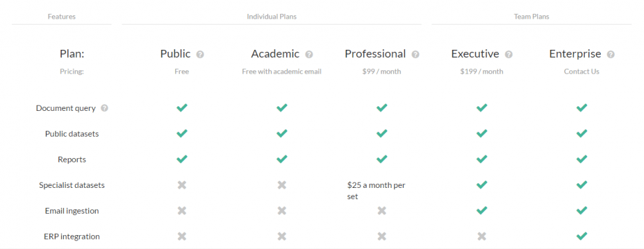Click the Team Plans section header
The image size is (644, 249).
(x=531, y=17)
